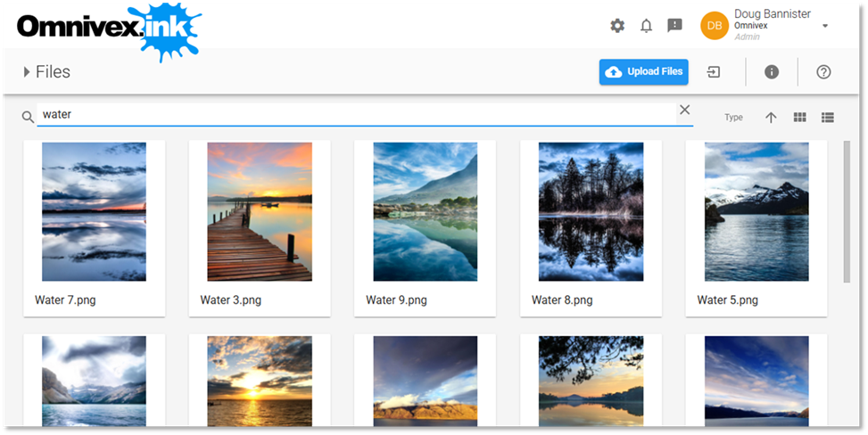Click in the search field containing water

[357, 114]
